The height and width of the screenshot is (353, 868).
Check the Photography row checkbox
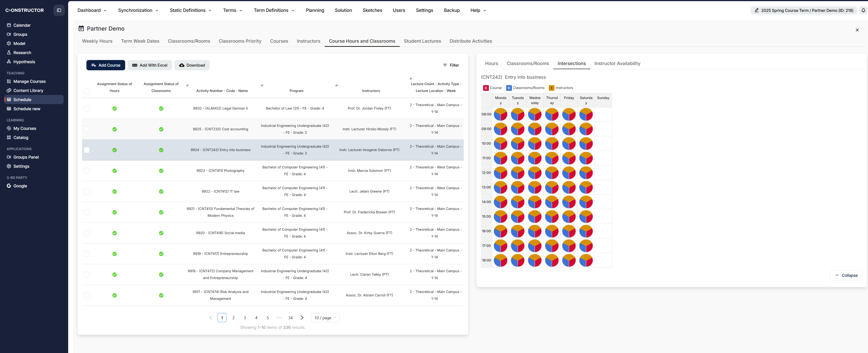click(x=87, y=171)
